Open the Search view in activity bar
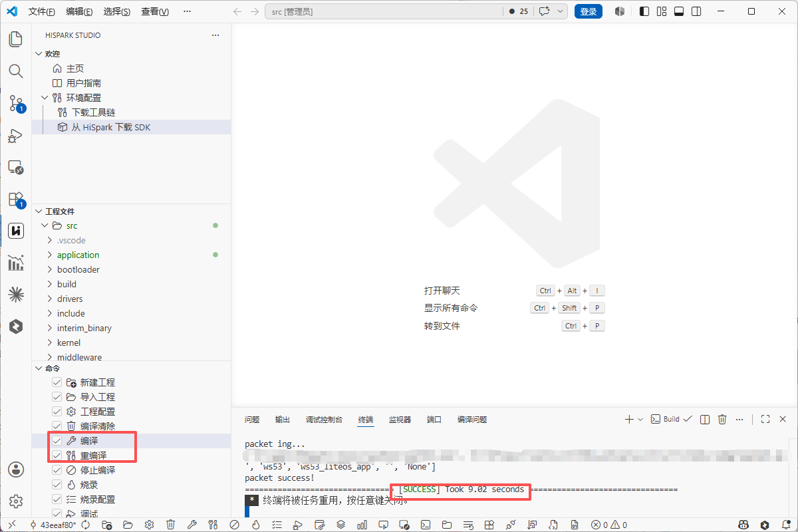Screen dimensions: 798x532 [16, 70]
